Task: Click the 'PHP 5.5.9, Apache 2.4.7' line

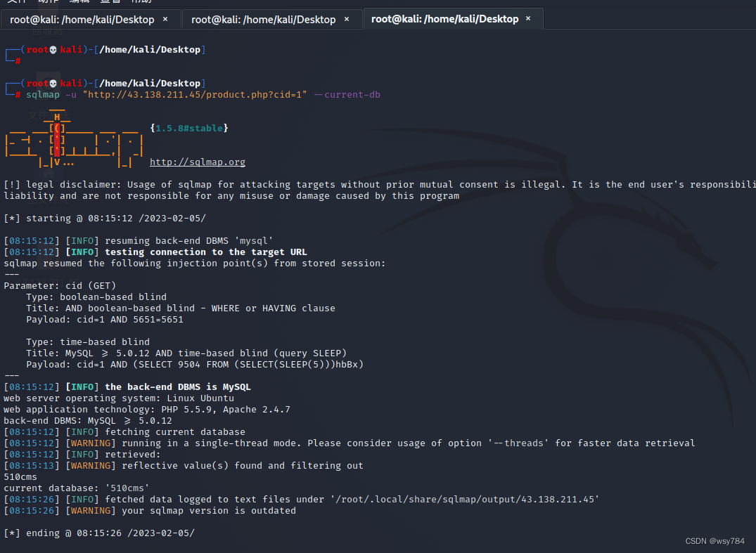Action: click(147, 410)
